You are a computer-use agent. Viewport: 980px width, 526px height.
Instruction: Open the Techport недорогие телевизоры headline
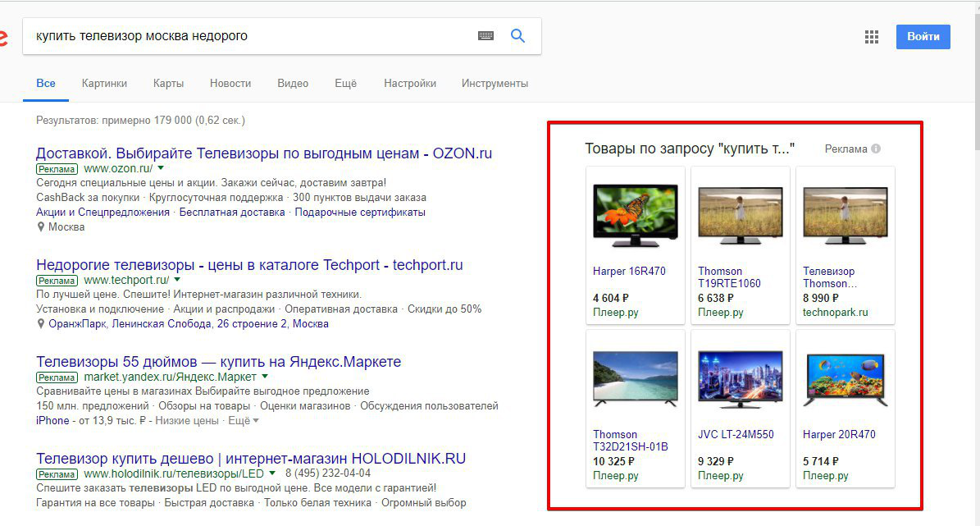[249, 265]
